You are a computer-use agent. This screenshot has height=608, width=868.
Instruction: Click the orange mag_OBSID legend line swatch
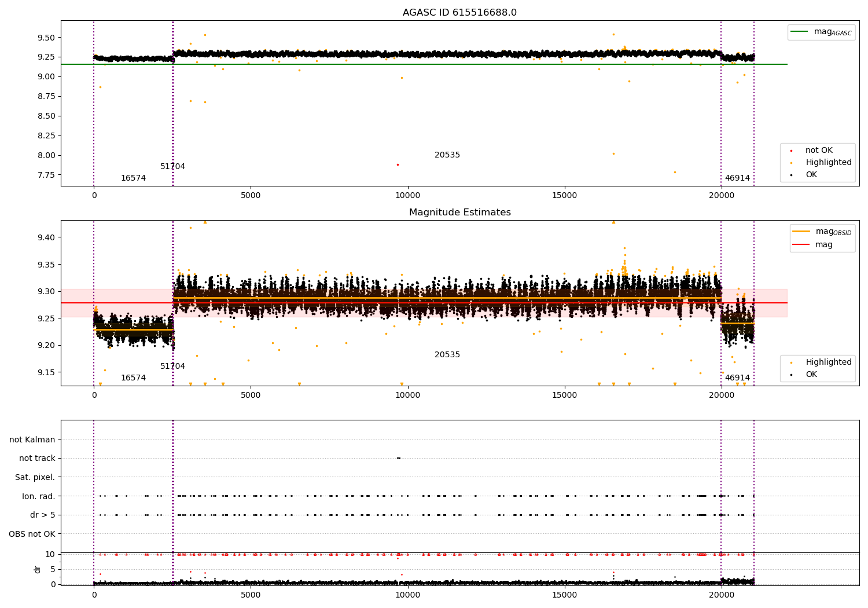click(x=801, y=232)
